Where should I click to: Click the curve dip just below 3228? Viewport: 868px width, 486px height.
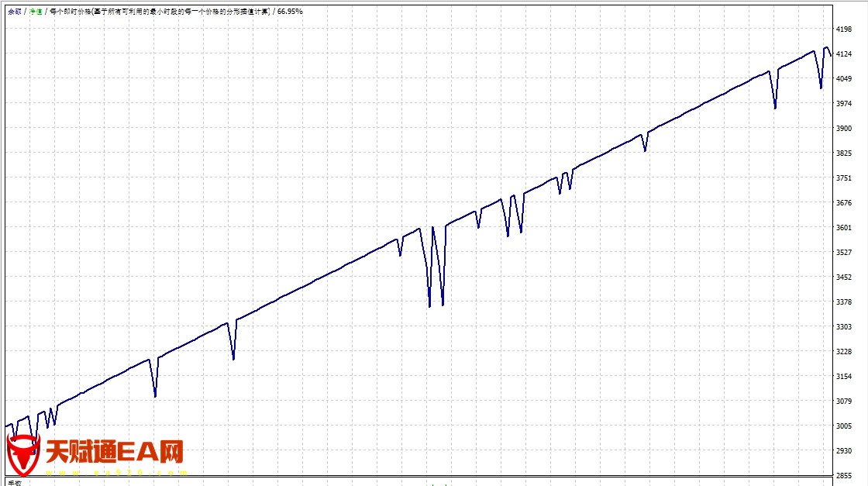[x=233, y=359]
